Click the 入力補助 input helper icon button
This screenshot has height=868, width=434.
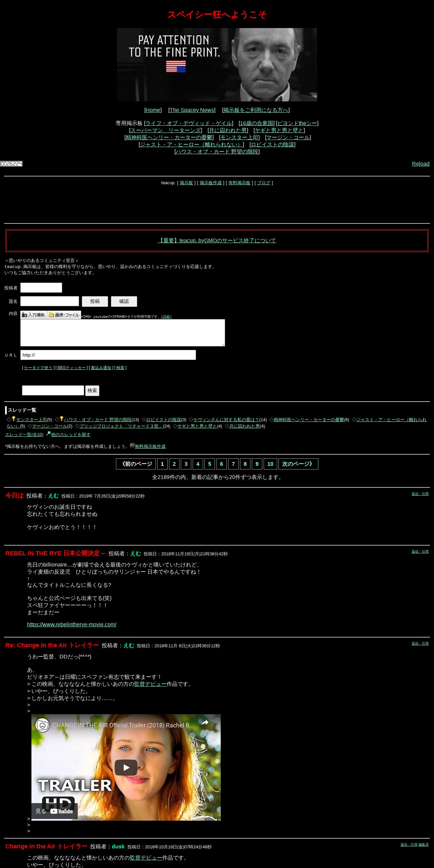[33, 315]
